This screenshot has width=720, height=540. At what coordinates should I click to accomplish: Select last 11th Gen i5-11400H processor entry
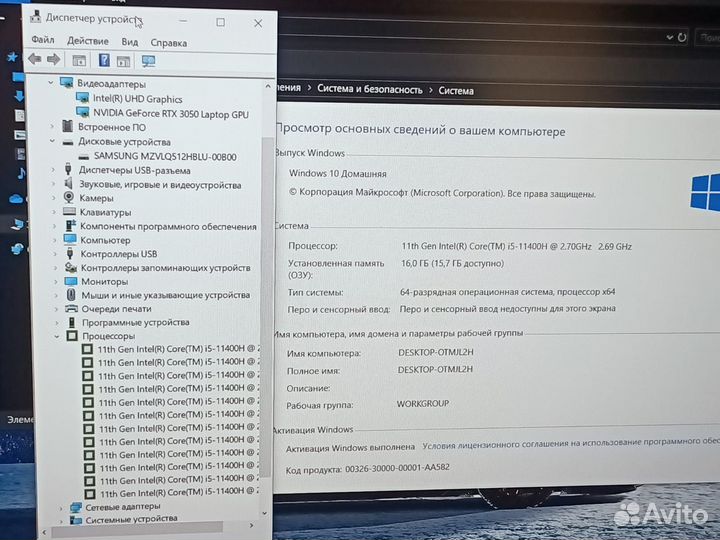179,493
